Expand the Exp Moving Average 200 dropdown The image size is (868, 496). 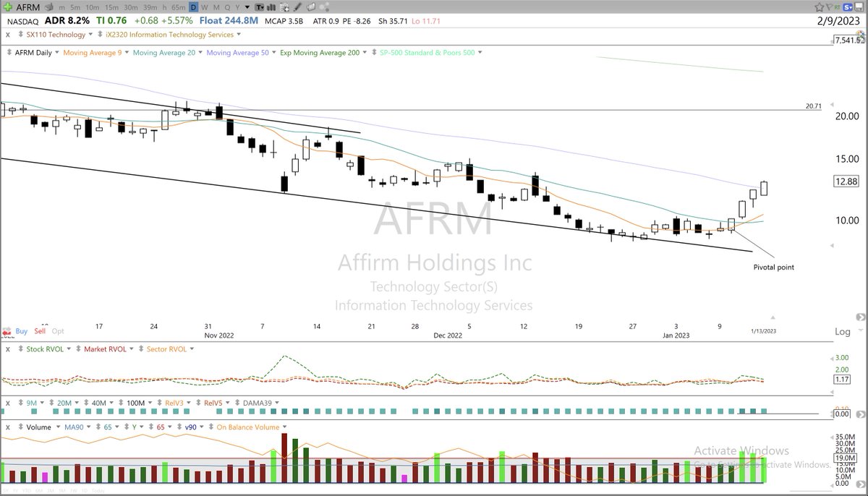365,53
